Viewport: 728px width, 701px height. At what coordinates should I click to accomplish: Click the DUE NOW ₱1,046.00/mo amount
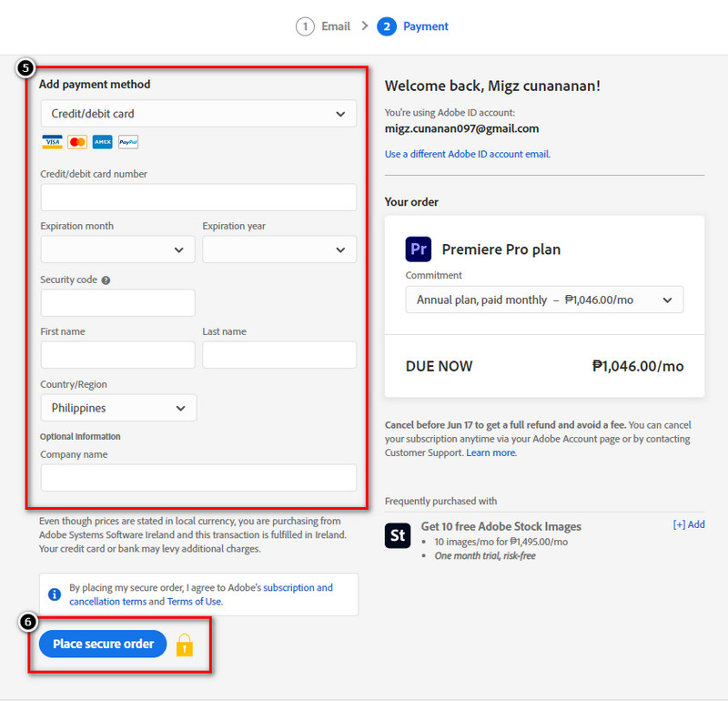638,366
